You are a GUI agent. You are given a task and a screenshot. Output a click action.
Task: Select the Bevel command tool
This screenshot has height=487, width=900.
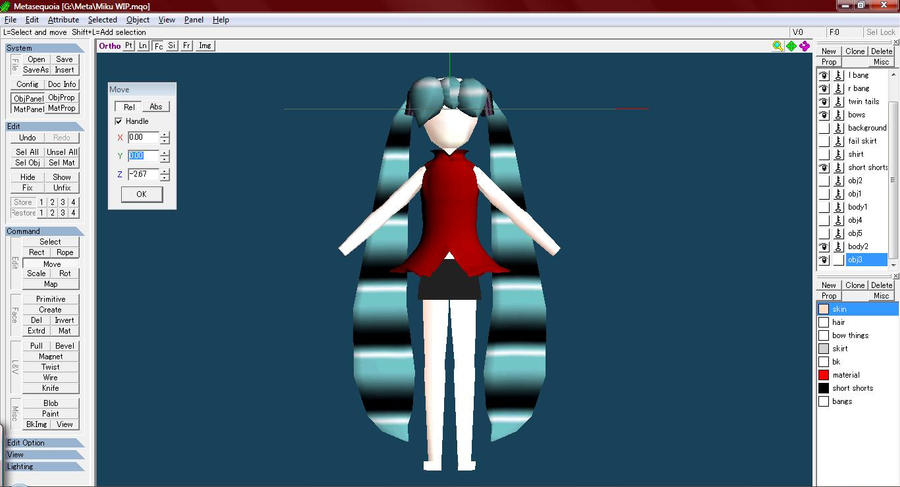point(65,346)
